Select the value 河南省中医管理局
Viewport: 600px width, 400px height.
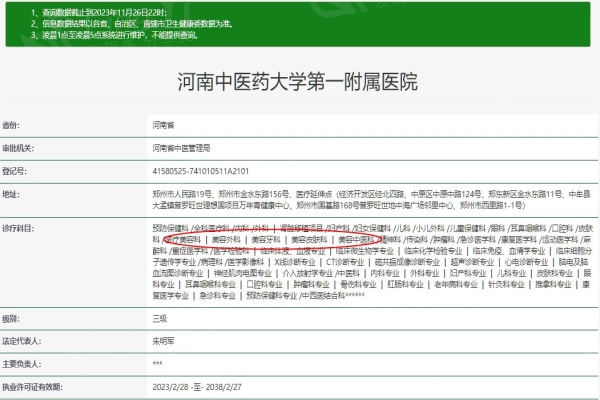click(181, 148)
